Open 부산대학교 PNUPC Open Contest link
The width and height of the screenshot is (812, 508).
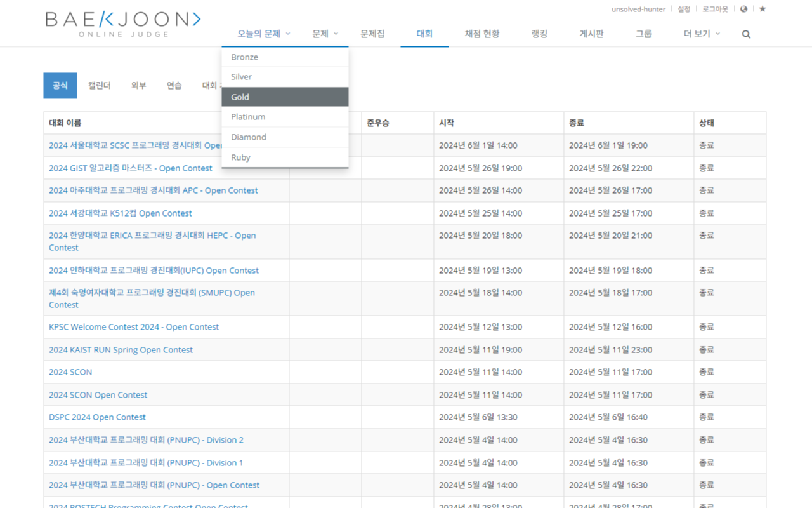154,485
